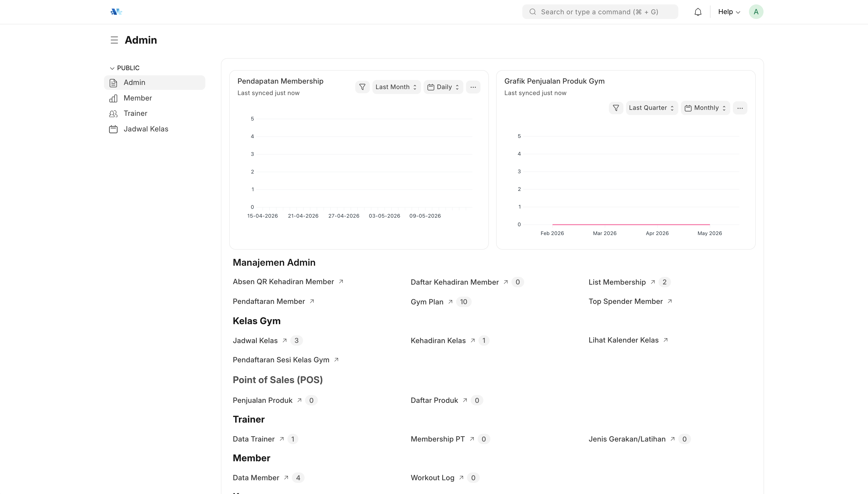The image size is (868, 494).
Task: Click the Trainer sidebar people icon
Action: point(113,114)
